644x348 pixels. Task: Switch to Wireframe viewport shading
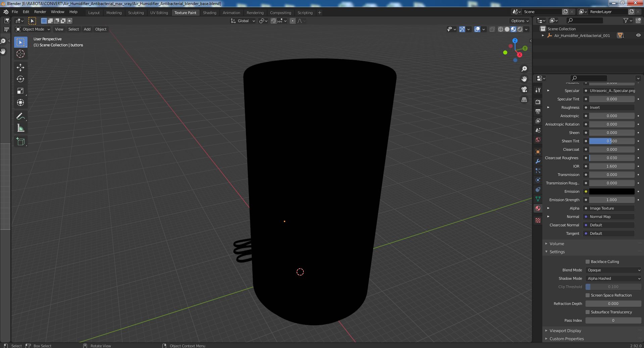[501, 29]
